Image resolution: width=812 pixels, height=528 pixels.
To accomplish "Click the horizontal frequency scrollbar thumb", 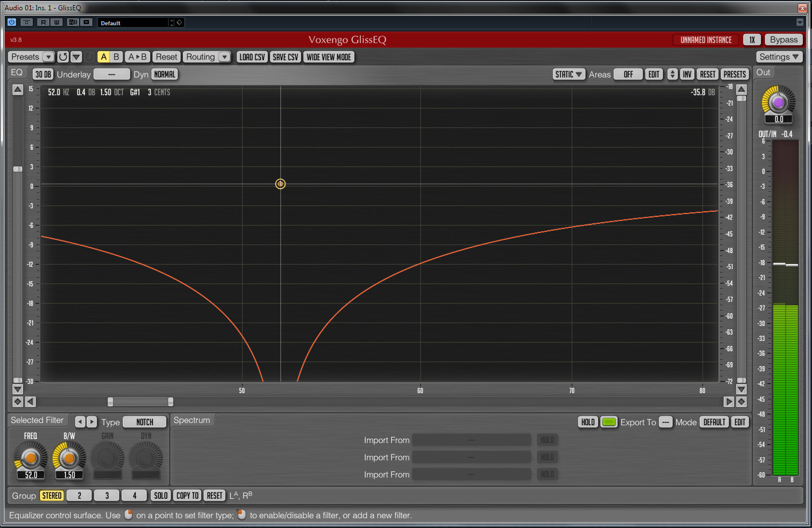I will tap(140, 402).
